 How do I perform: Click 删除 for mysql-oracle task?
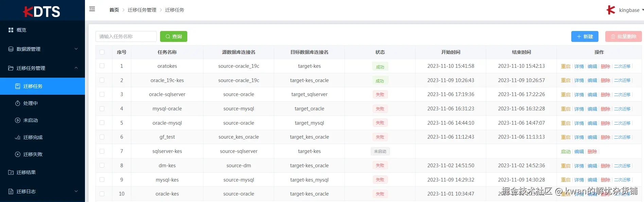coord(606,109)
